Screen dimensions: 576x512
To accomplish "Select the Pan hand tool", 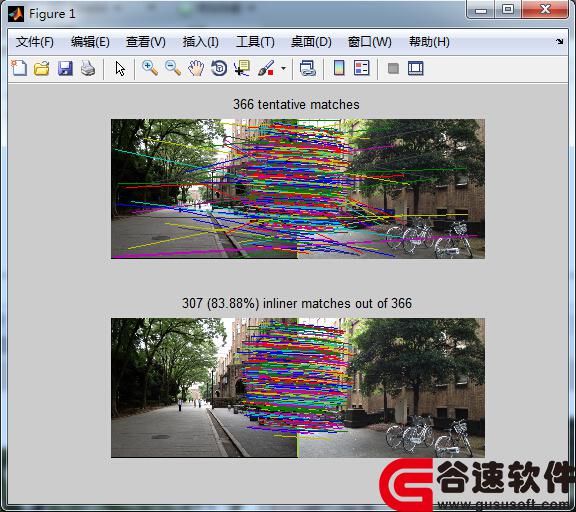I will 196,68.
